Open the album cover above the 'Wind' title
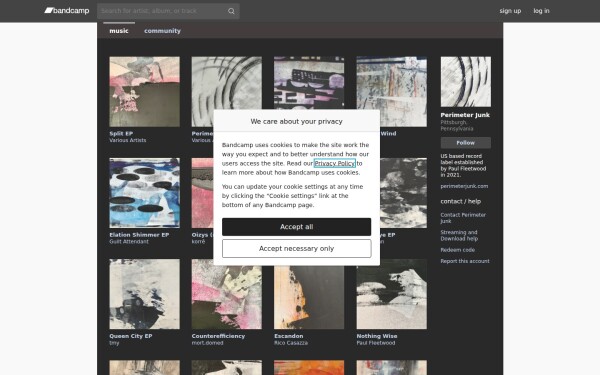Viewport: 600px width, 375px height. [392, 92]
